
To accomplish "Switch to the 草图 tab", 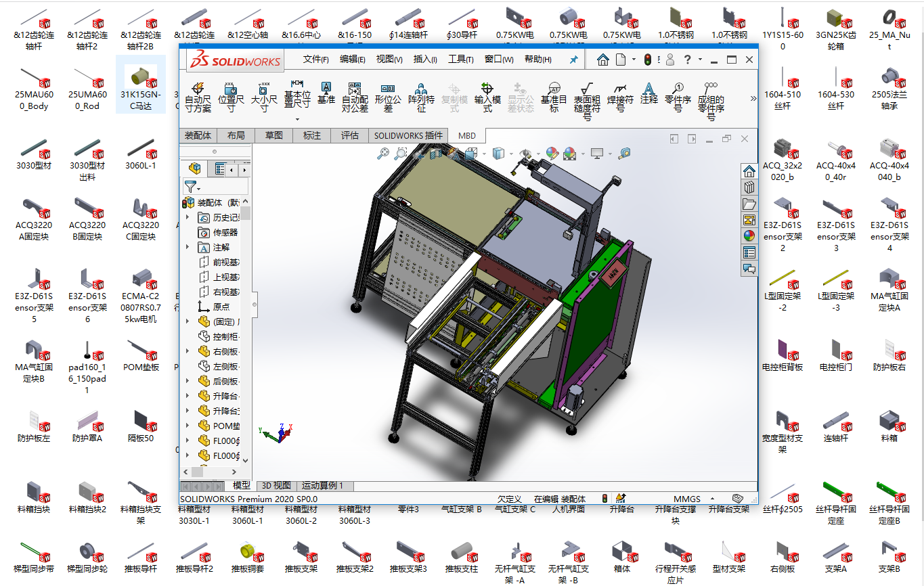I will click(x=274, y=135).
